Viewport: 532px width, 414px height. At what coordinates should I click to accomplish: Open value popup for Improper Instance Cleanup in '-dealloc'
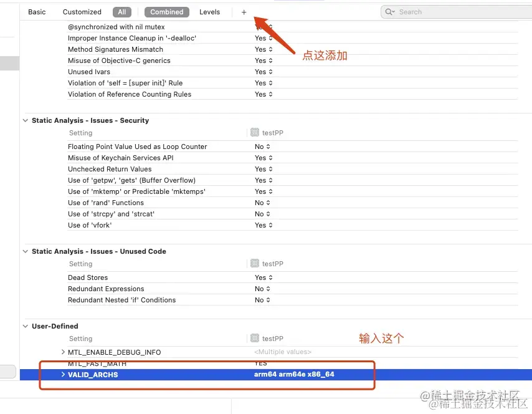click(x=264, y=38)
